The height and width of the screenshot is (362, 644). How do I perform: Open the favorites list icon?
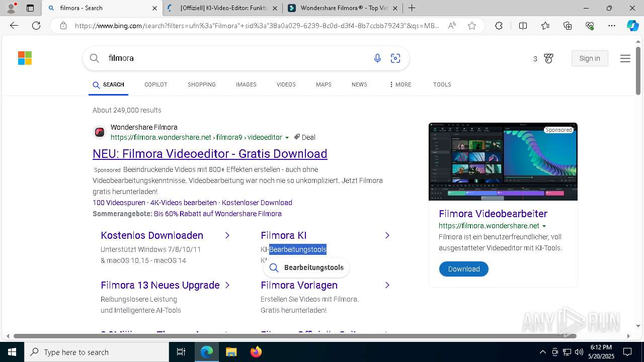pos(545,26)
